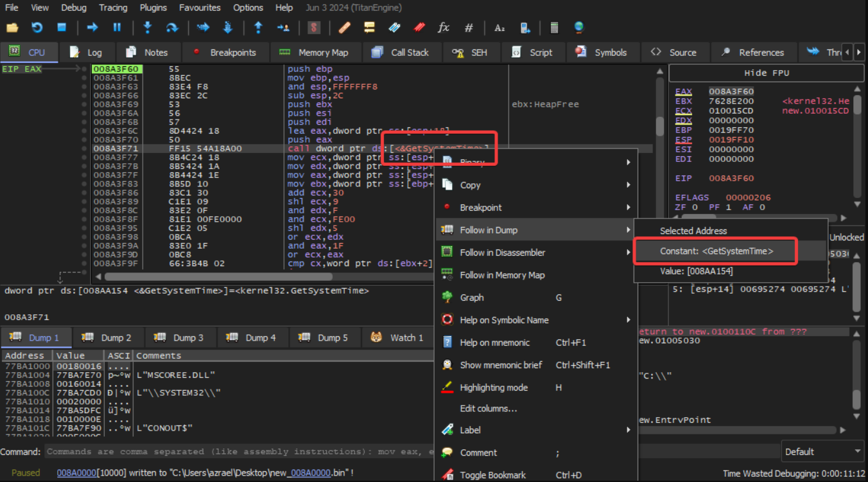Image resolution: width=868 pixels, height=482 pixels.
Task: Open the Patches bandage icon
Action: click(344, 28)
